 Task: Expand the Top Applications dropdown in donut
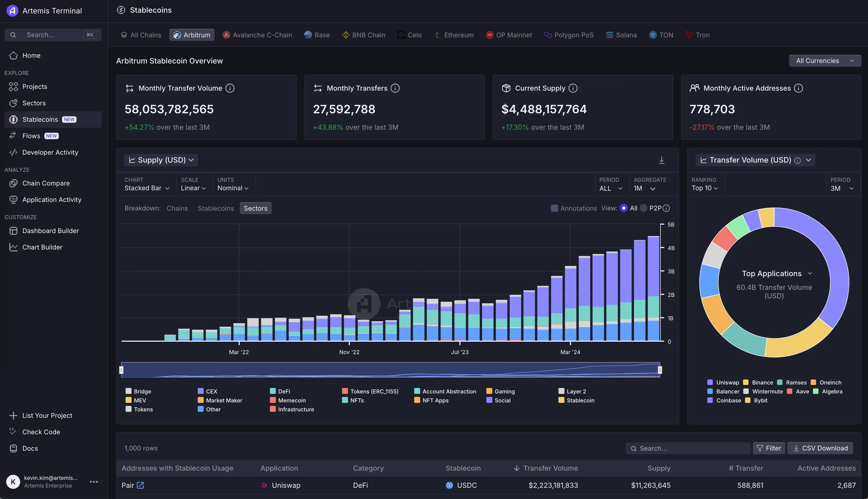click(777, 273)
